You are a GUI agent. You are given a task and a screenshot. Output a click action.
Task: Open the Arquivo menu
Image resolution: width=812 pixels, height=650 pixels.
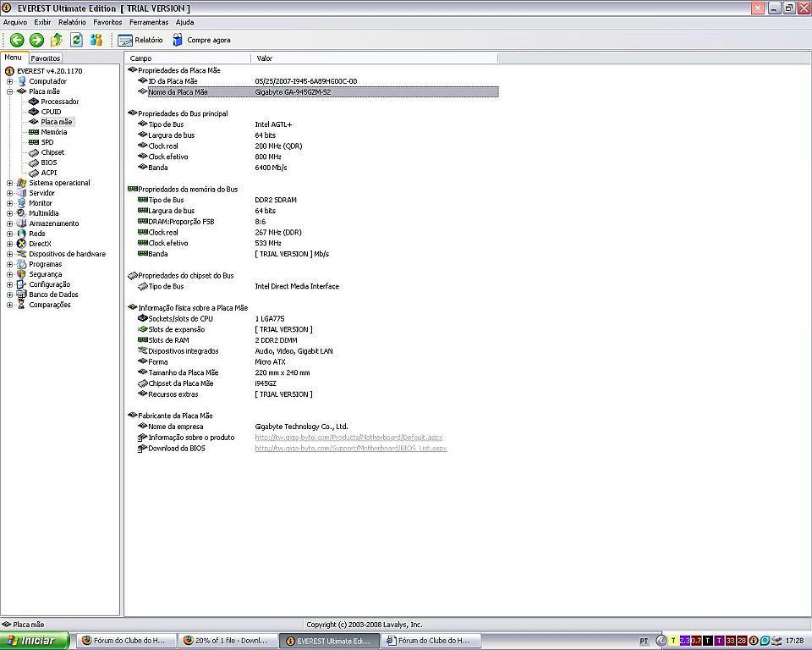click(x=15, y=22)
